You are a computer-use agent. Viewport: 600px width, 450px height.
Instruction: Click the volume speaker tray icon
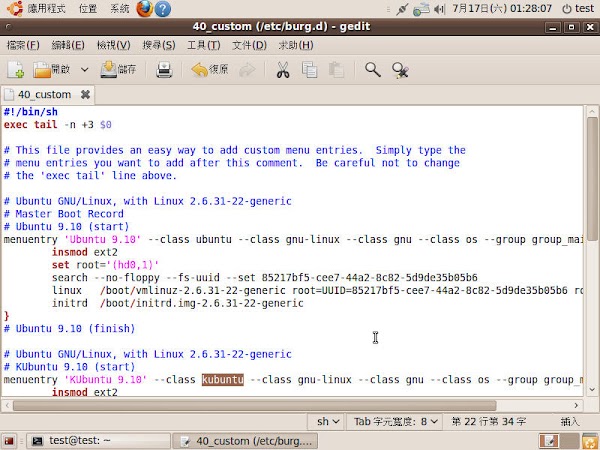(x=439, y=9)
